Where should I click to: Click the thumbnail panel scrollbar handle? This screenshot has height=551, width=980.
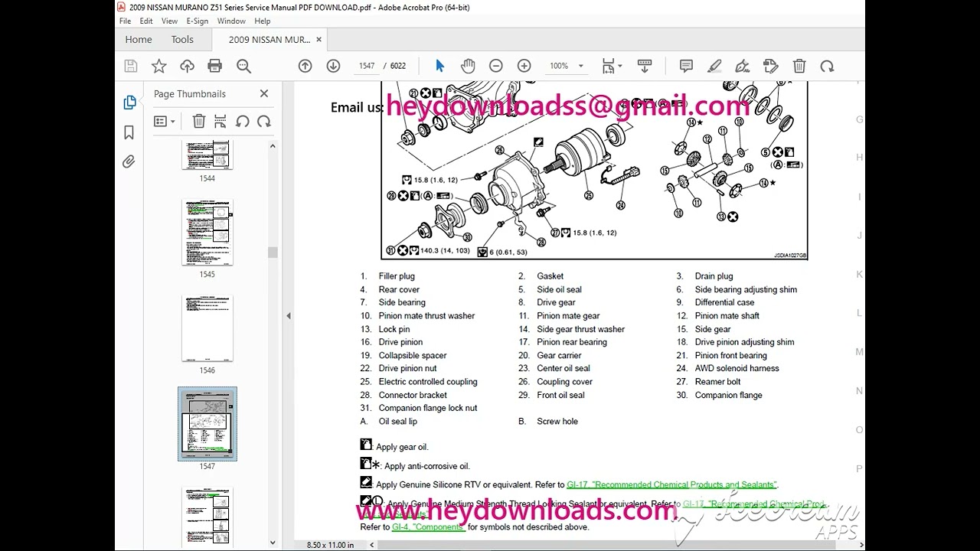coord(272,253)
